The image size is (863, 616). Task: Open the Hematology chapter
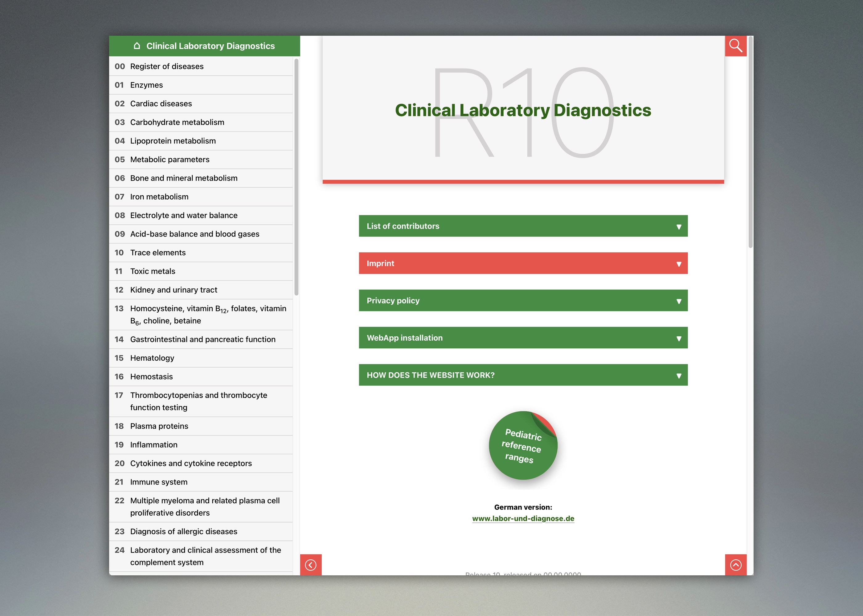[x=152, y=358]
